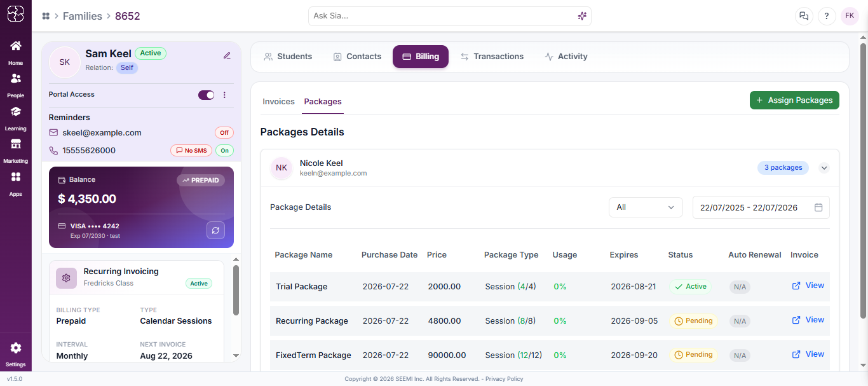This screenshot has width=868, height=386.
Task: Open Portal Access three-dot menu
Action: (x=224, y=95)
